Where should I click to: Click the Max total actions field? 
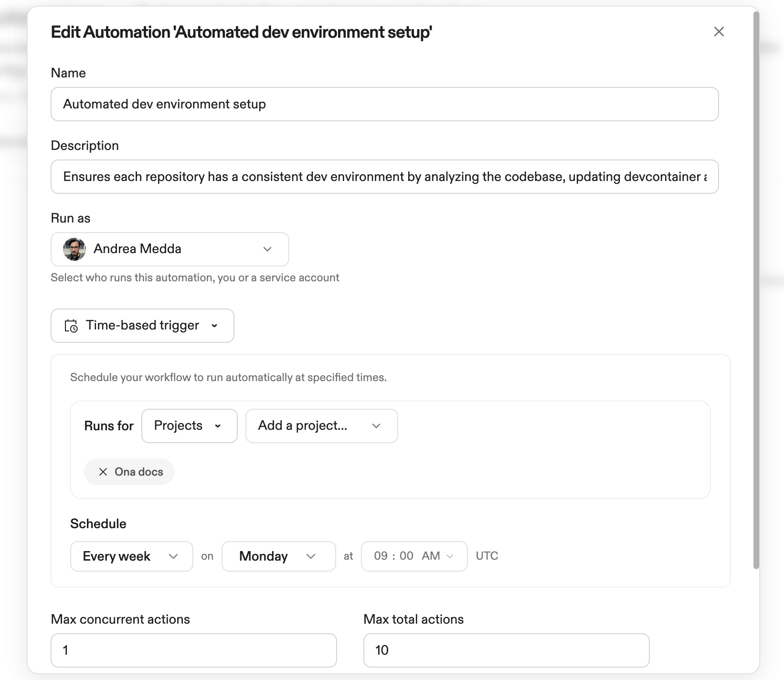pos(506,650)
